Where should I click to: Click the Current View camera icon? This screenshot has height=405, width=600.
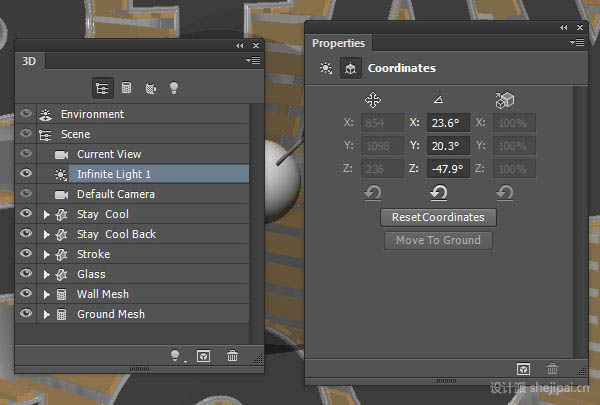point(61,155)
